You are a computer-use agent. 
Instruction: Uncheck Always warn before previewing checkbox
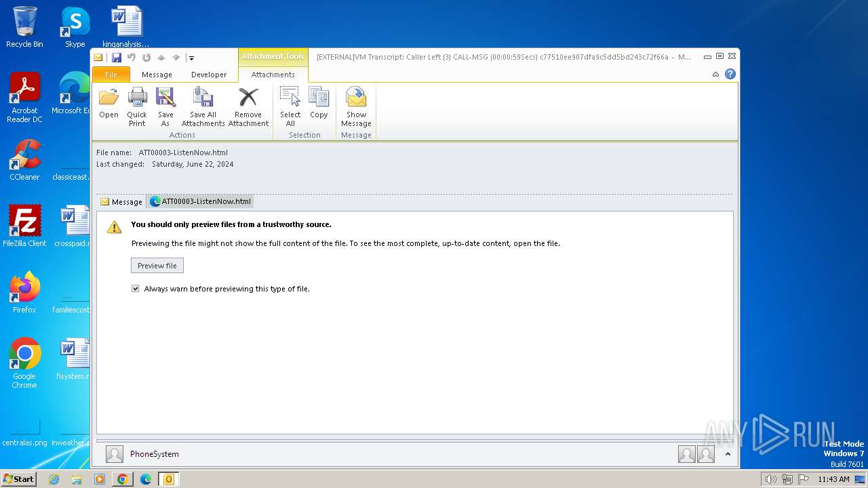coord(136,289)
